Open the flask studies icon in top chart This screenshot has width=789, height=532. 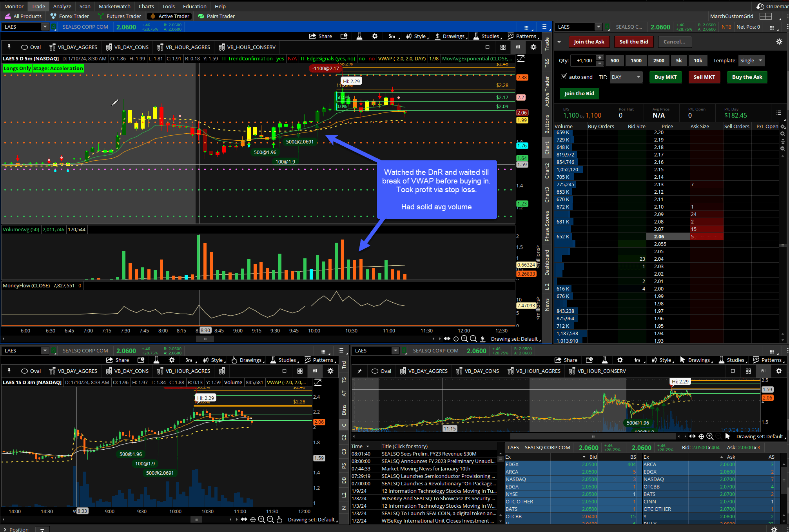coord(359,36)
